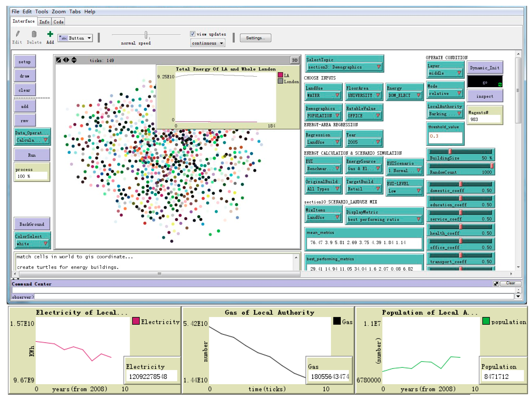Click the diagonal view-resize icon beside ticks
The height and width of the screenshot is (400, 532).
pos(59,60)
